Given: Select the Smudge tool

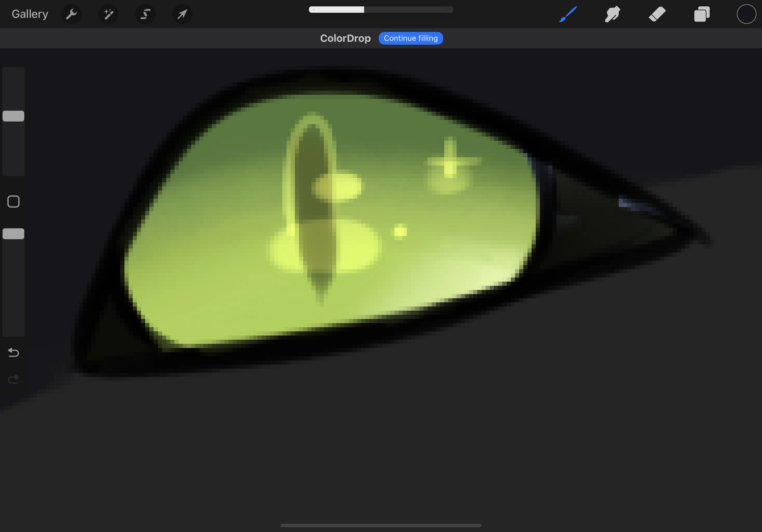Looking at the screenshot, I should (612, 14).
